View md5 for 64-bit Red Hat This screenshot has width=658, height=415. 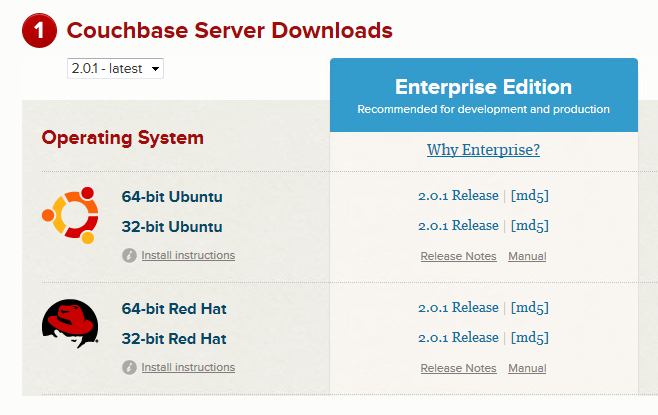[530, 308]
